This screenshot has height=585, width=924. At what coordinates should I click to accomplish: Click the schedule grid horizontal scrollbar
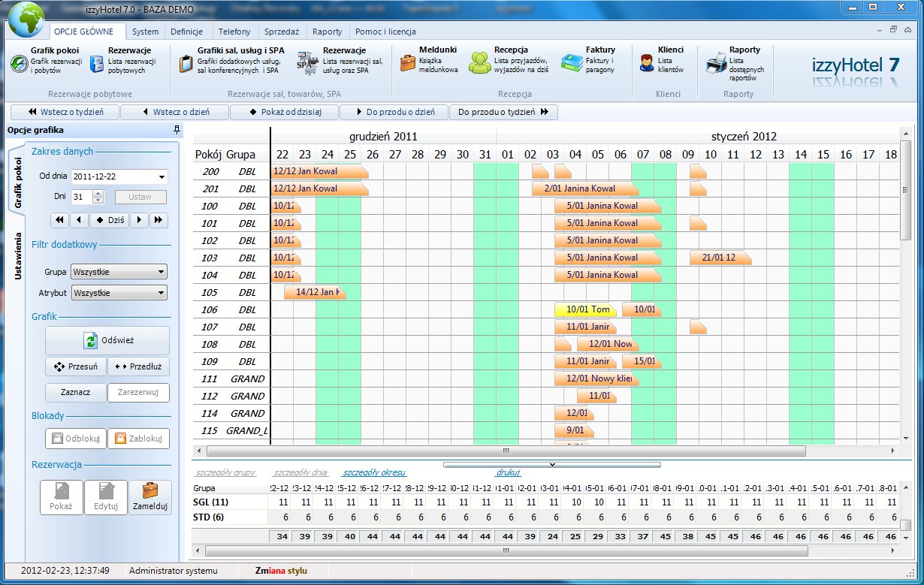[x=504, y=451]
